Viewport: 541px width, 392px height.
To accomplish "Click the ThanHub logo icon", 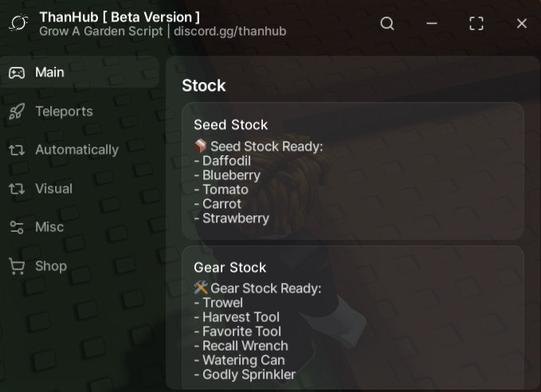I will (x=18, y=23).
